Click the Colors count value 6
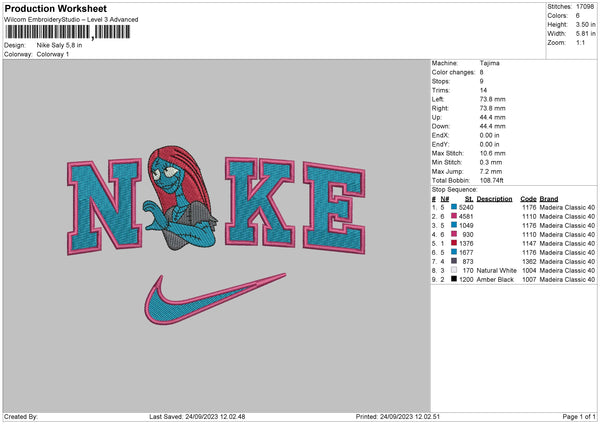 tap(578, 16)
